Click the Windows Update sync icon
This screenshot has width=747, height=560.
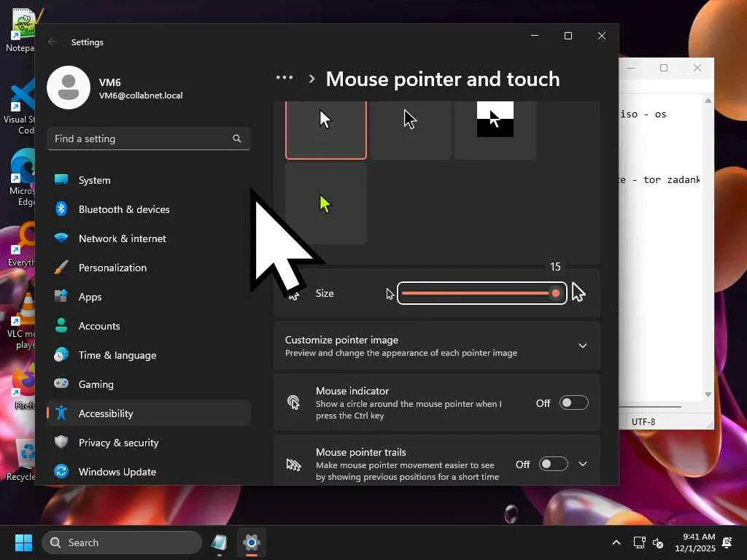(x=61, y=471)
